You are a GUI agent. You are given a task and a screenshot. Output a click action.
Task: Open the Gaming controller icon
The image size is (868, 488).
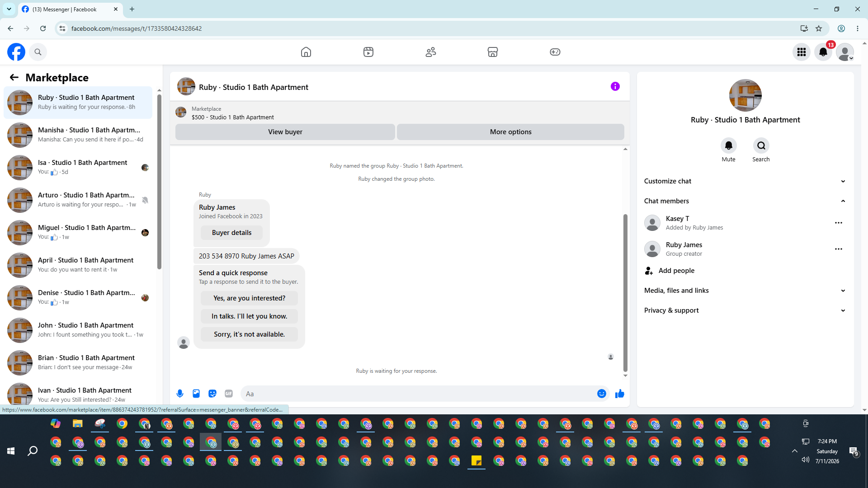[555, 52]
